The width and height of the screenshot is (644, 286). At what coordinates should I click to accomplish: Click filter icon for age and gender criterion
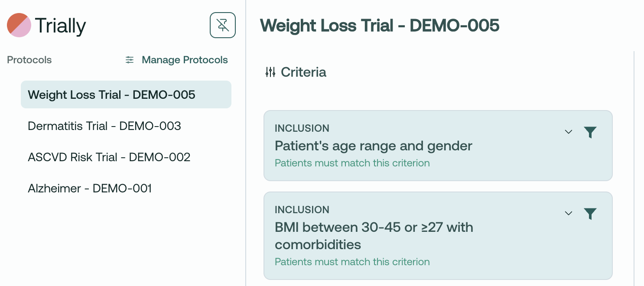tap(590, 132)
